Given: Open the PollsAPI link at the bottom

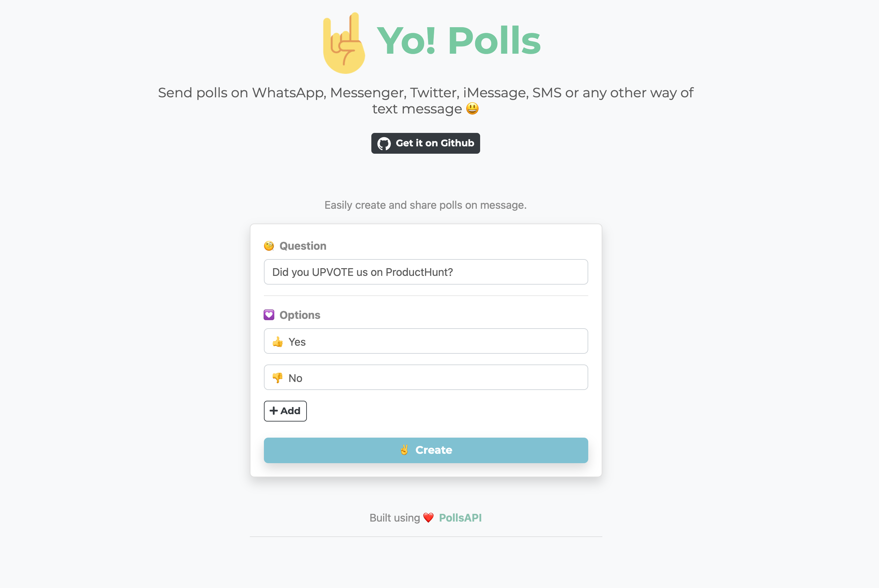Looking at the screenshot, I should coord(460,518).
